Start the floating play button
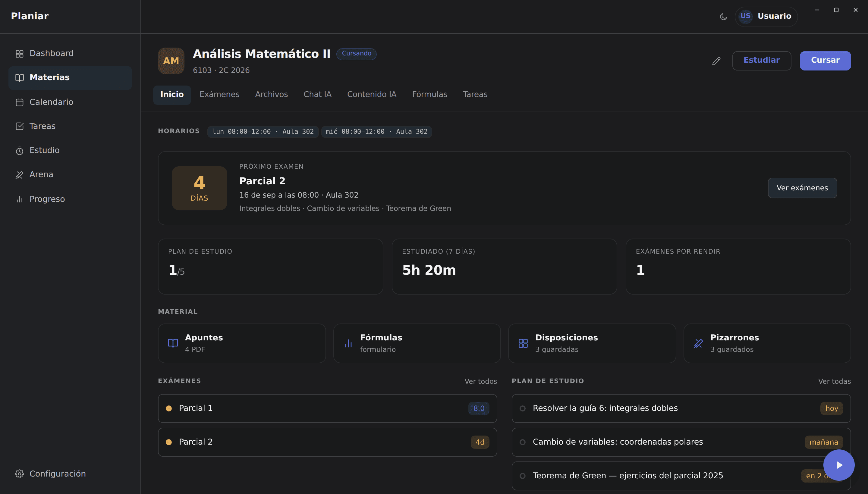Viewport: 868px width, 494px height. 839,465
